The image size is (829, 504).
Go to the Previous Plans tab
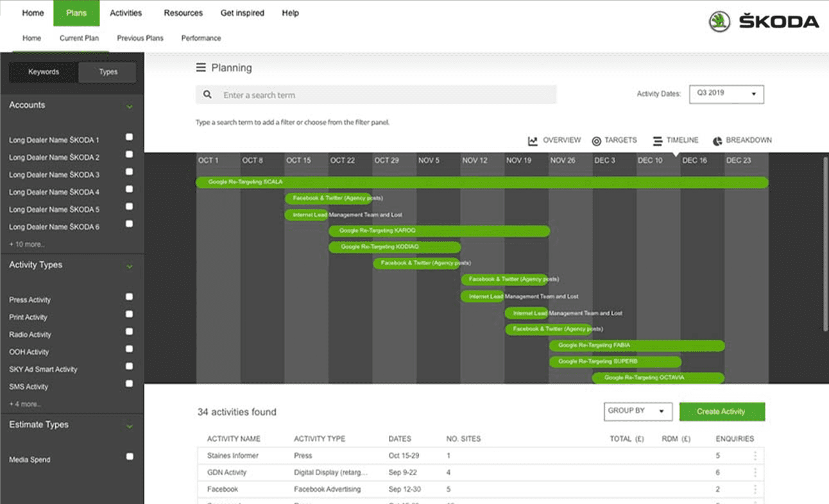coord(140,38)
